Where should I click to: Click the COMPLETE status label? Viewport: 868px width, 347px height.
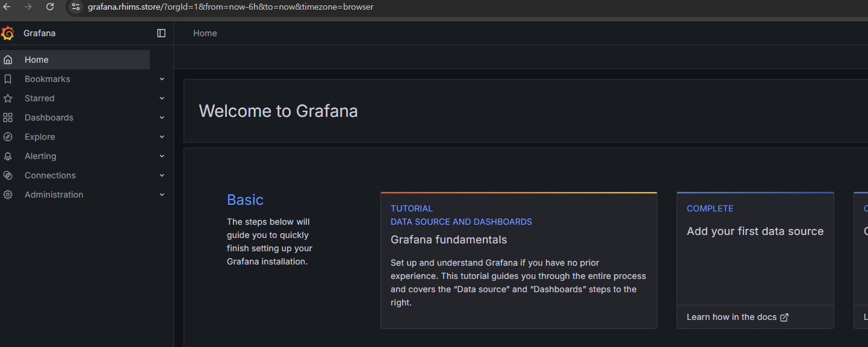click(x=710, y=208)
